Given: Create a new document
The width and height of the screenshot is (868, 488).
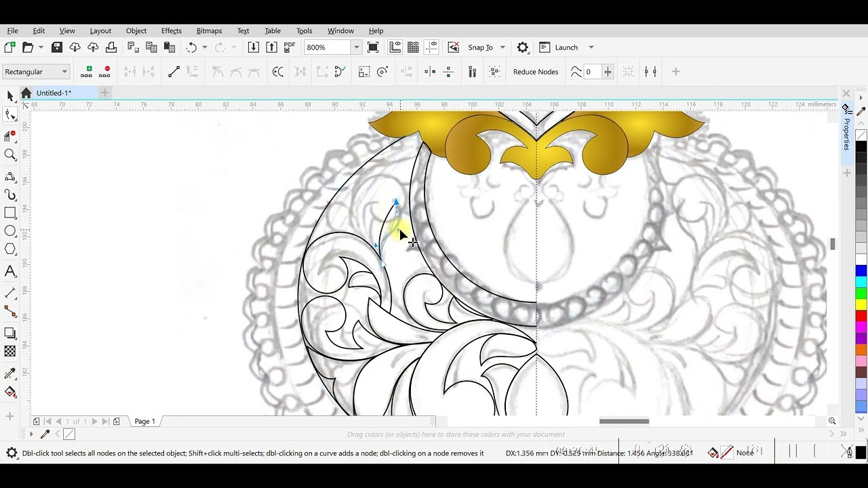Looking at the screenshot, I should point(9,47).
